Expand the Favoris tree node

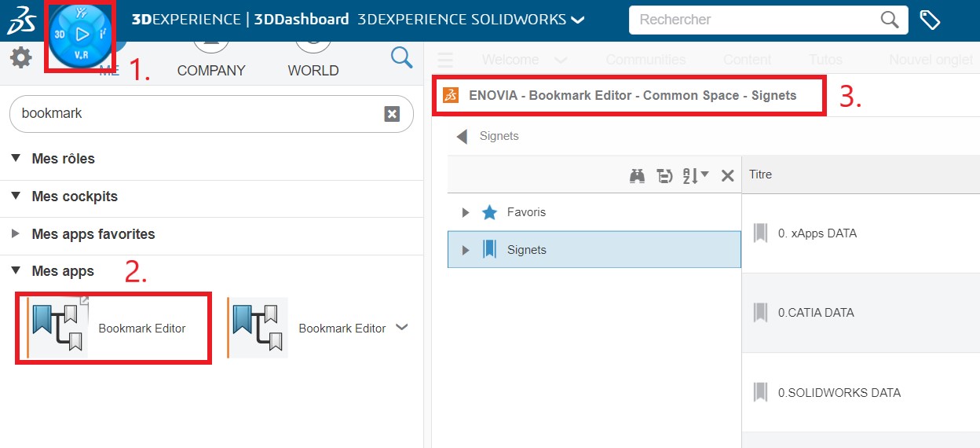click(x=466, y=212)
